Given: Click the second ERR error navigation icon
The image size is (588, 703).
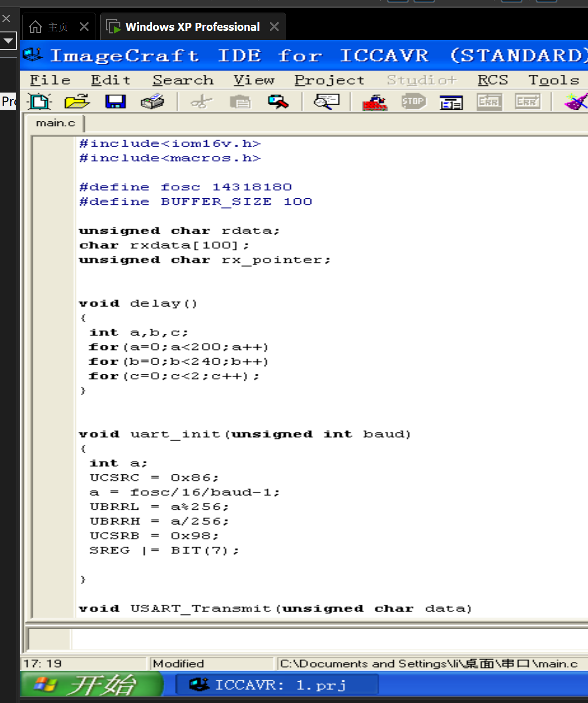Looking at the screenshot, I should (x=527, y=102).
